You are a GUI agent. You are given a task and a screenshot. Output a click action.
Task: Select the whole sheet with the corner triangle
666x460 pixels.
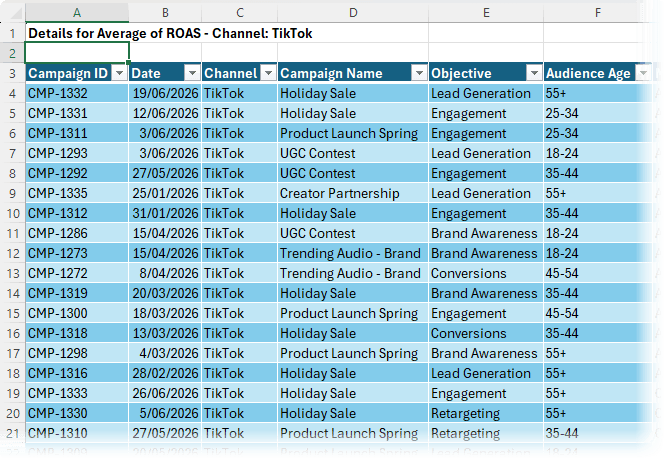tap(16, 14)
